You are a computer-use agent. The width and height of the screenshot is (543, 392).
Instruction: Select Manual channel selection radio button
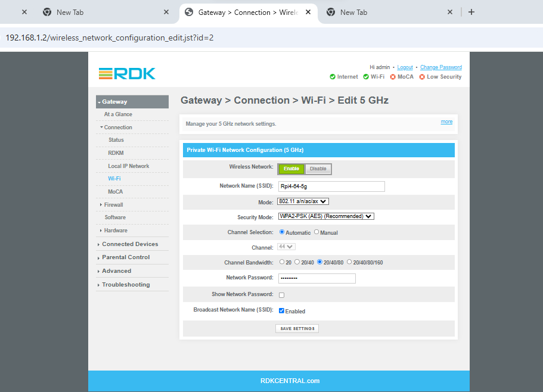click(x=317, y=232)
